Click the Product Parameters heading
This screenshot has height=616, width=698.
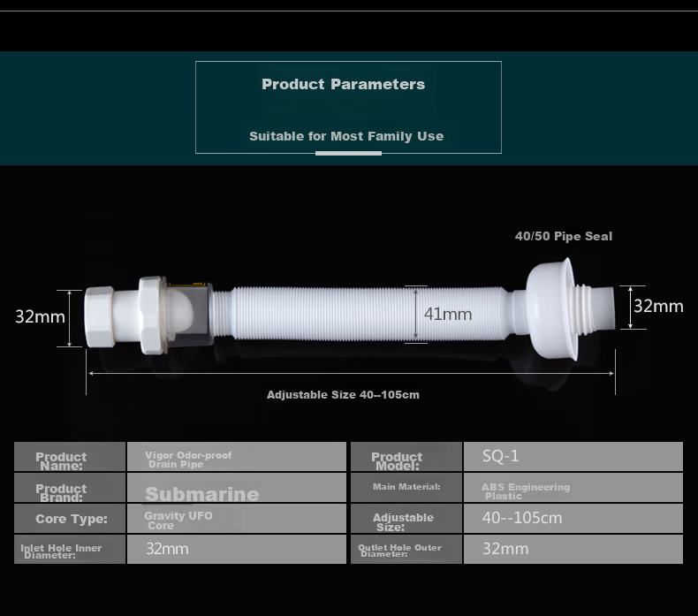[x=343, y=84]
